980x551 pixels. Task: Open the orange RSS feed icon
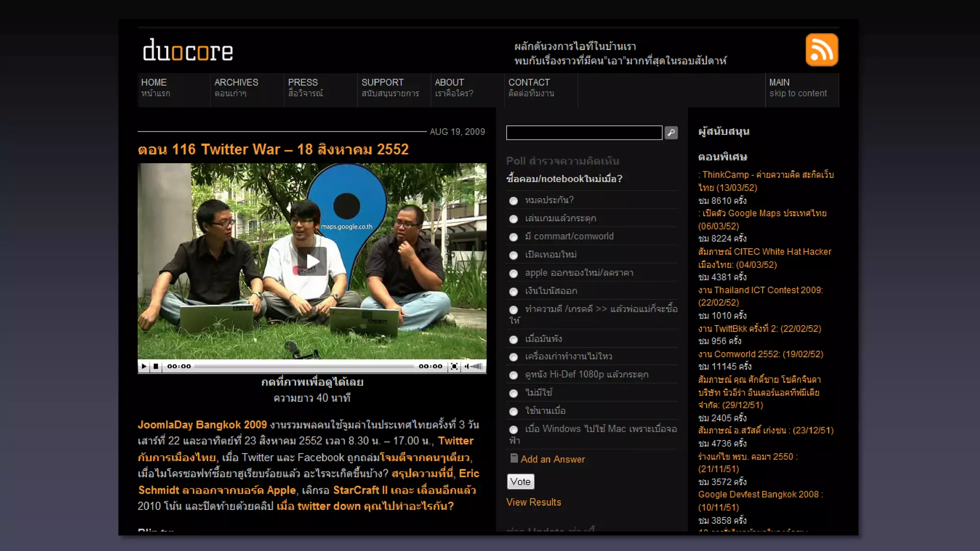pyautogui.click(x=821, y=50)
